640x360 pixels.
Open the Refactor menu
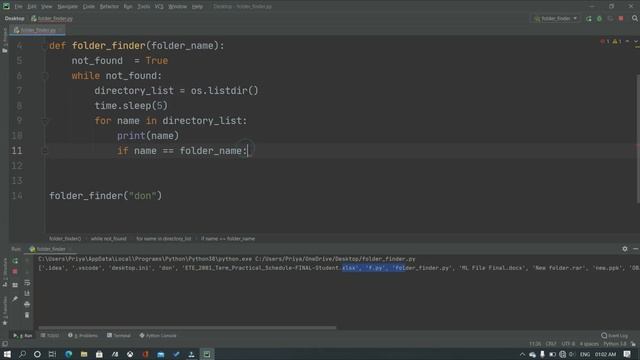pyautogui.click(x=109, y=7)
